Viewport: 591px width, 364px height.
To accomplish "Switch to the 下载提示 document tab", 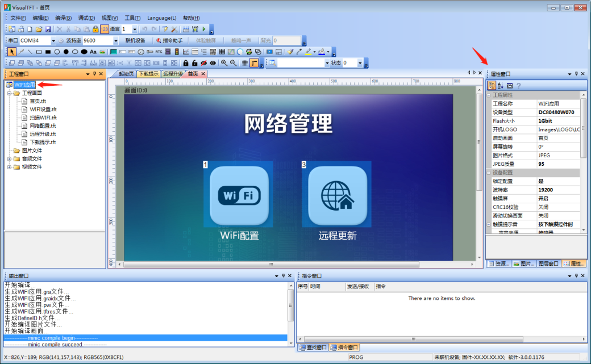I will point(148,74).
